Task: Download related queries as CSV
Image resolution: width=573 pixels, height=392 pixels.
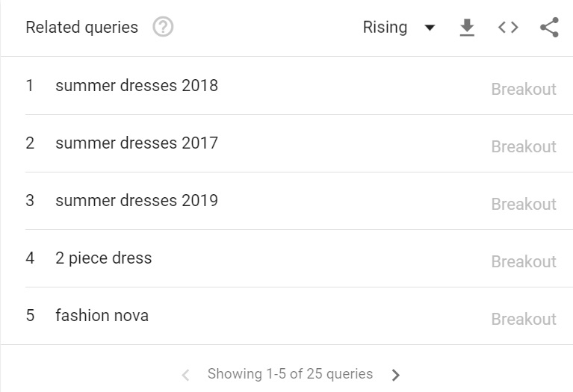Action: 467,28
